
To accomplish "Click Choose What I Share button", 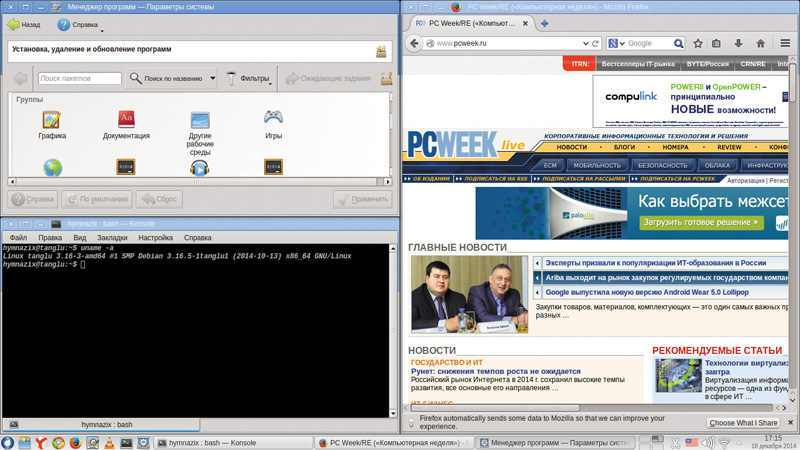I will tap(743, 423).
